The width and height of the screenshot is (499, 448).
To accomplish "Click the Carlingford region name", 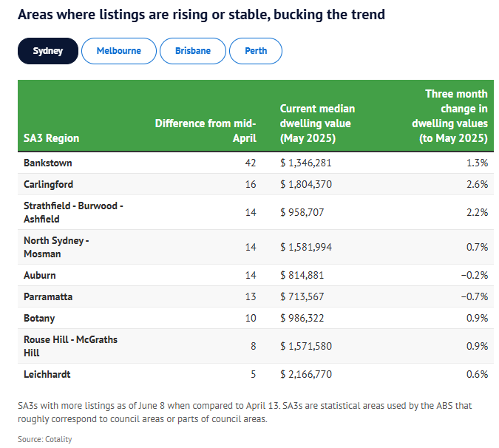I will point(49,184).
